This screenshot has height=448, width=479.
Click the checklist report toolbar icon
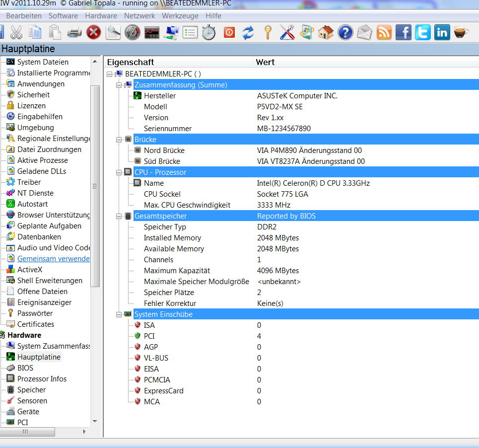190,32
